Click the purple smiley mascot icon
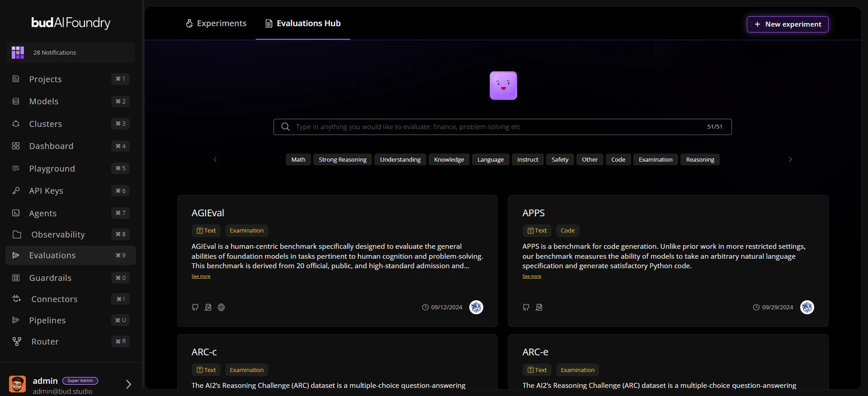868x396 pixels. tap(503, 85)
